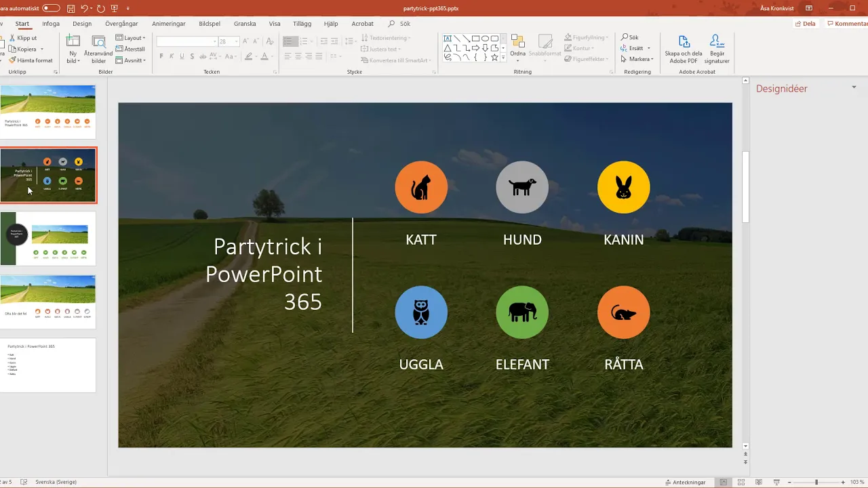Select the five-point star shape in gallery

pyautogui.click(x=495, y=58)
